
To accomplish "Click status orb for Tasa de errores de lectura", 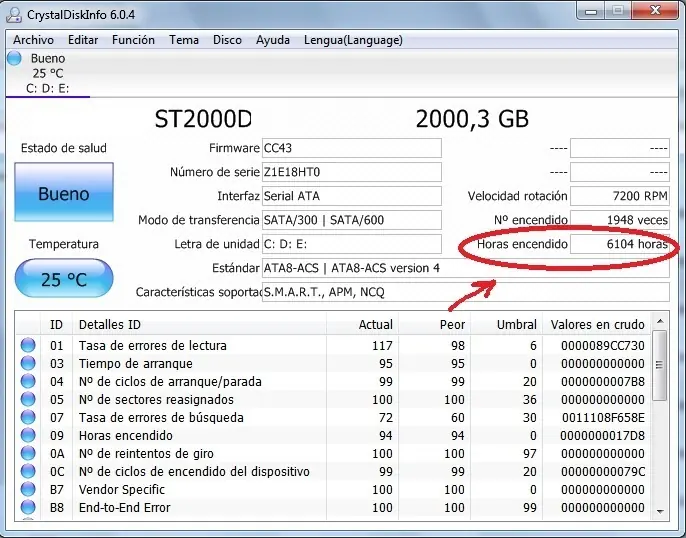I will 28,345.
